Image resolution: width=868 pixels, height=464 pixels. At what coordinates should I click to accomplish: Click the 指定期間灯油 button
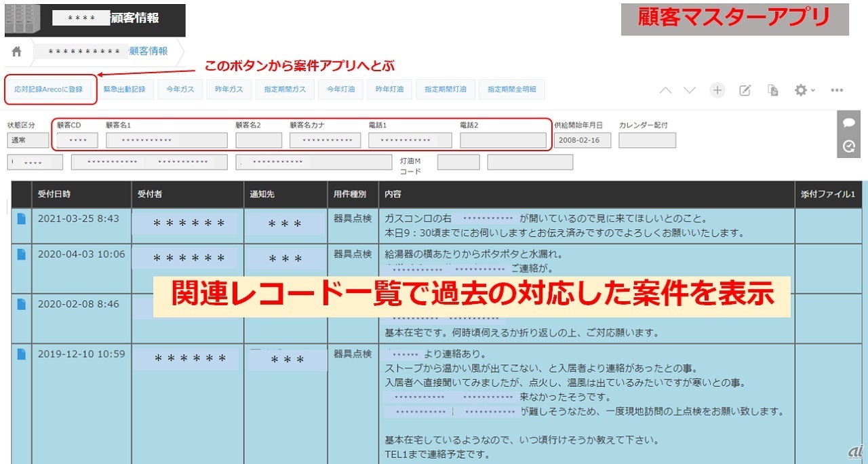(x=445, y=90)
